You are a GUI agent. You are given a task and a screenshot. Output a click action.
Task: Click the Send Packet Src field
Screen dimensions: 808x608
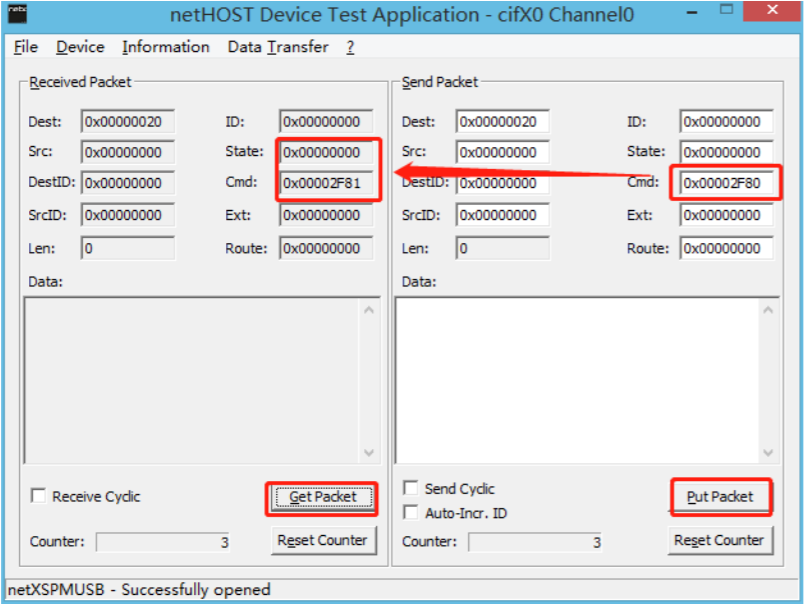(x=502, y=153)
